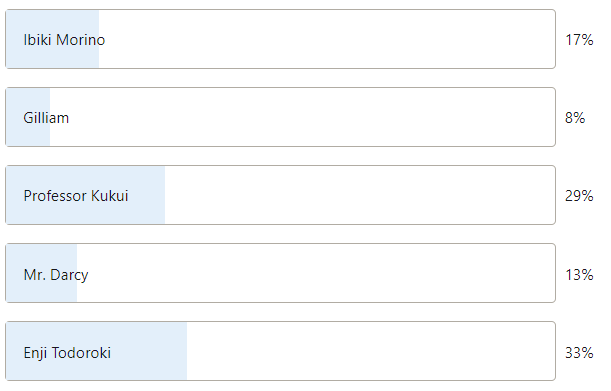
Task: Vote for the Enji Todoroki option
Action: tap(280, 351)
